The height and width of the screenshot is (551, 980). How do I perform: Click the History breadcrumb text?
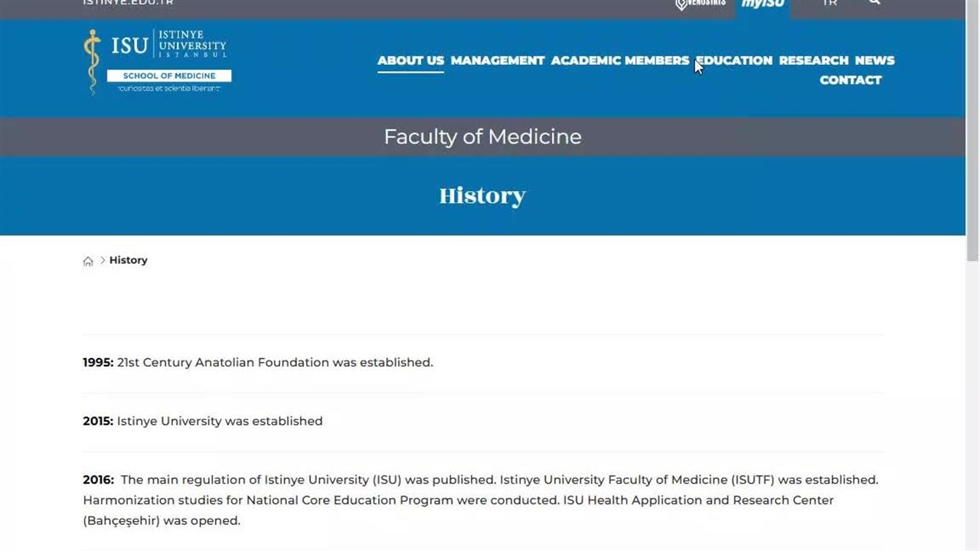point(128,260)
